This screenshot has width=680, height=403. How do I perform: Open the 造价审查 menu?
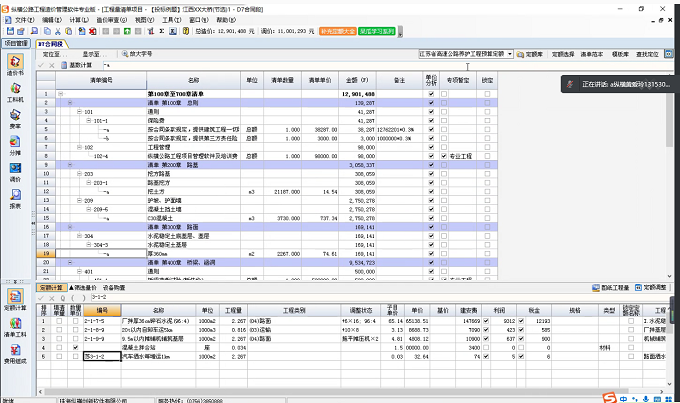pyautogui.click(x=111, y=20)
